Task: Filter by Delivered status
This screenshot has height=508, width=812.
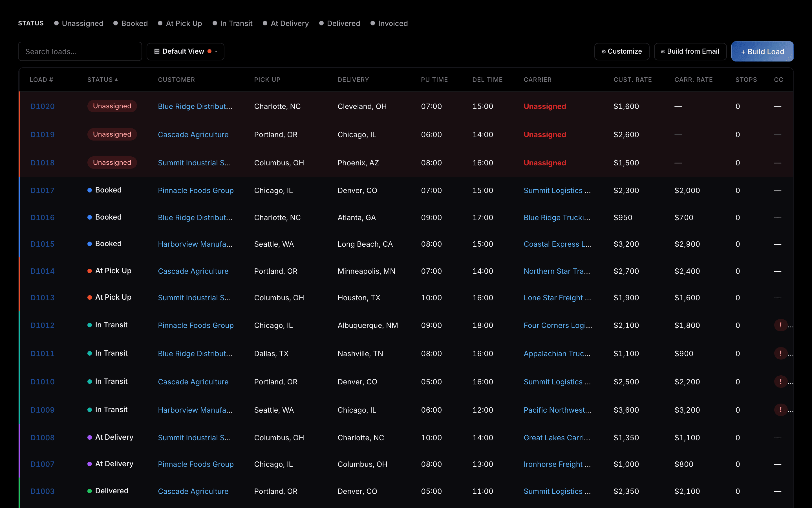Action: click(340, 23)
